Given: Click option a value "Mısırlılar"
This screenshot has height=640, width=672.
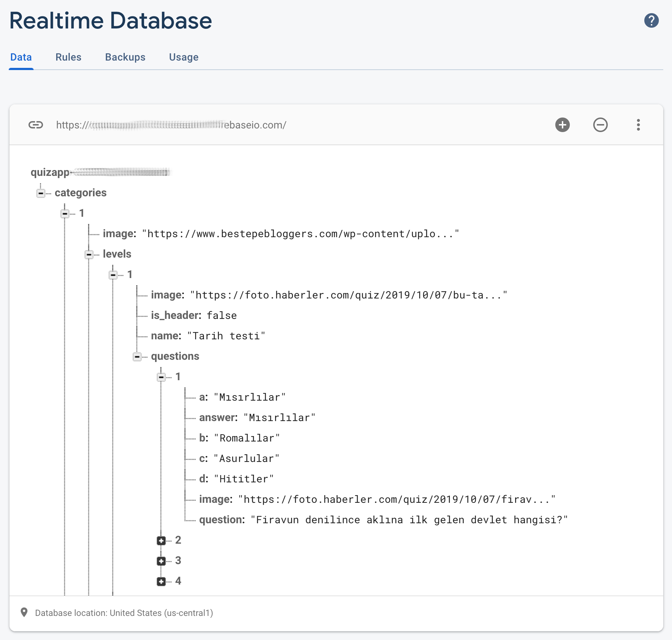Looking at the screenshot, I should point(250,397).
